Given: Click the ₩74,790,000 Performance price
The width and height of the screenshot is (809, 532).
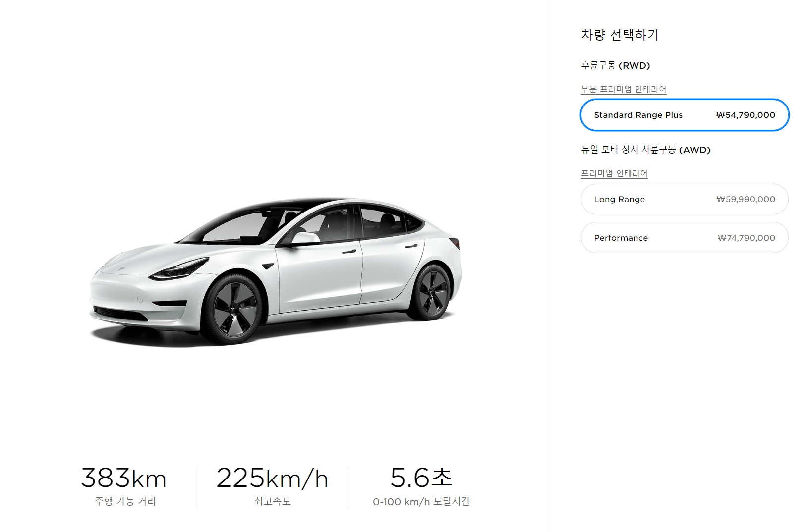Looking at the screenshot, I should click(746, 238).
